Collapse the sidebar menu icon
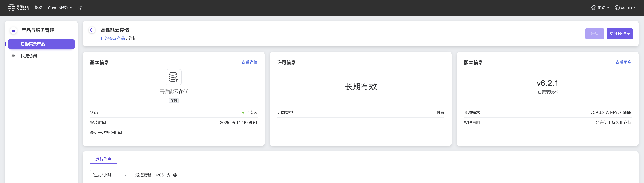Viewport: 644px width, 183px height. pyautogui.click(x=13, y=30)
